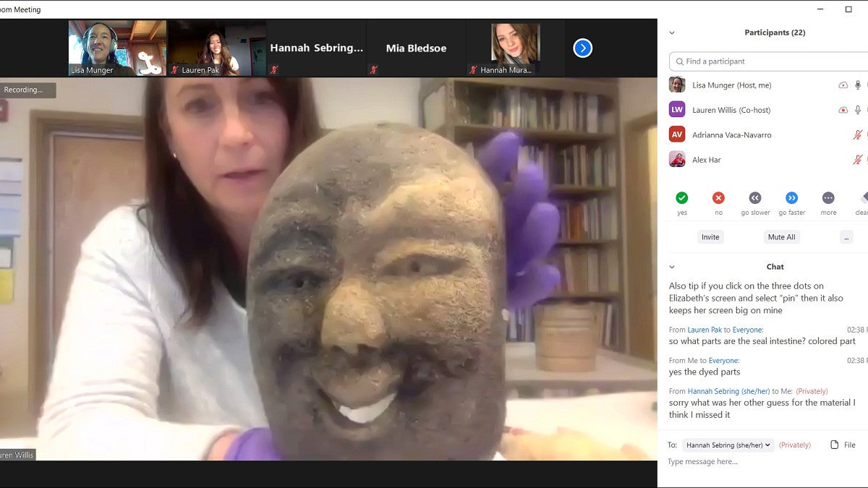Click the 'Alex Har' participant name
This screenshot has width=868, height=488.
click(707, 160)
